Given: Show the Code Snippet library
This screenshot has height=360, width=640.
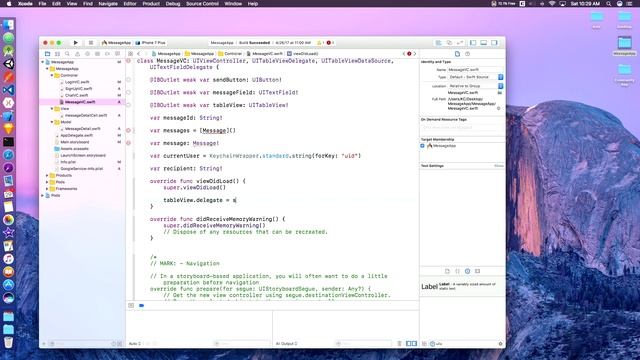Looking at the screenshot, I should pyautogui.click(x=458, y=271).
